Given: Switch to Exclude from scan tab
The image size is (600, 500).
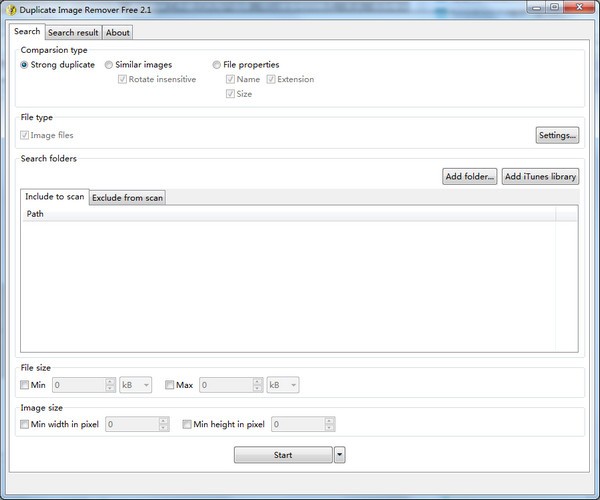Looking at the screenshot, I should coord(128,198).
